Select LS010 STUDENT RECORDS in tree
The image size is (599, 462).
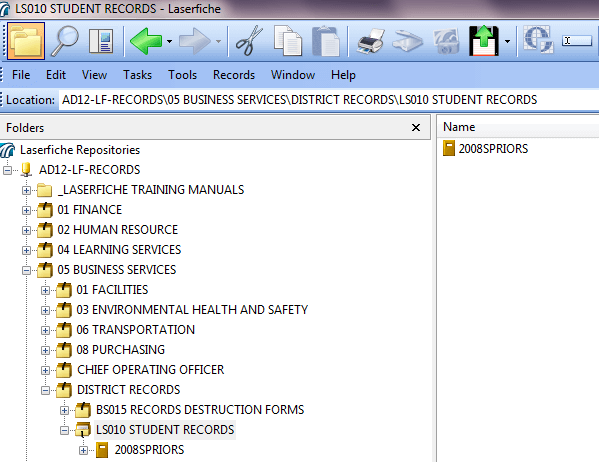pyautogui.click(x=165, y=430)
